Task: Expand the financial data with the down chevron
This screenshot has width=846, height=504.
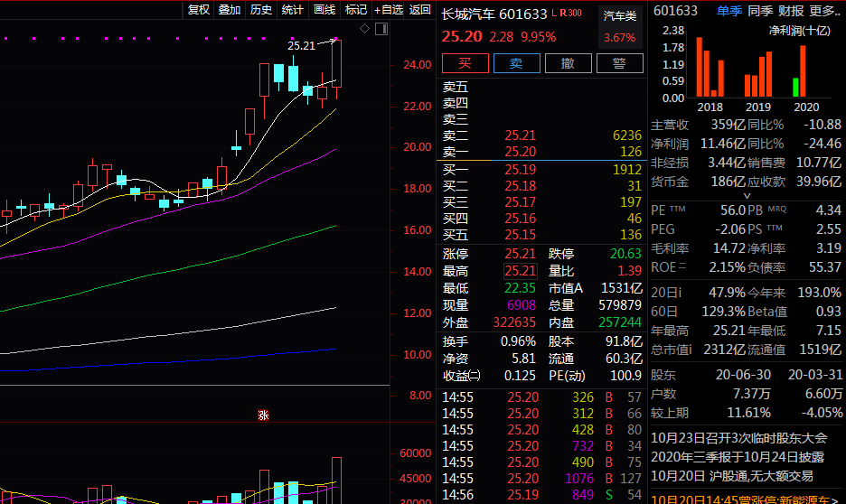Action: pos(747,196)
